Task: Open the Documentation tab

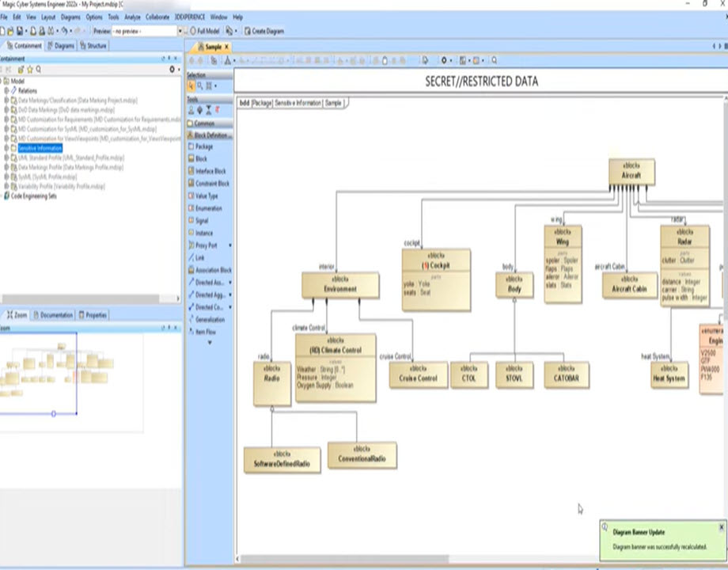Action: (53, 315)
